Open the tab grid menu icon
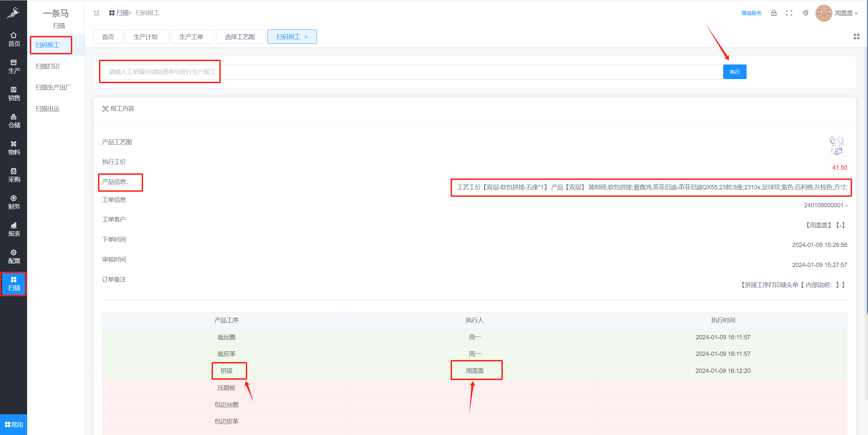Screen dimensions: 868x435 click(856, 37)
